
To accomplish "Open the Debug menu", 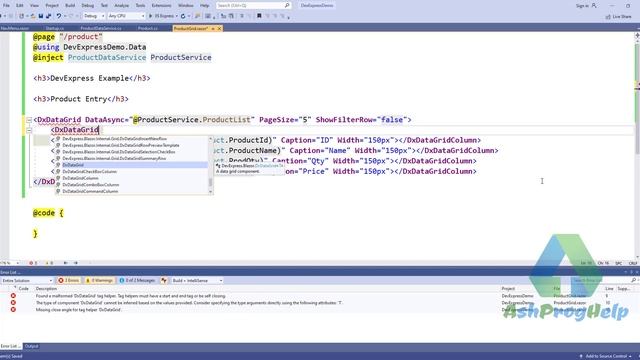I will (x=87, y=6).
